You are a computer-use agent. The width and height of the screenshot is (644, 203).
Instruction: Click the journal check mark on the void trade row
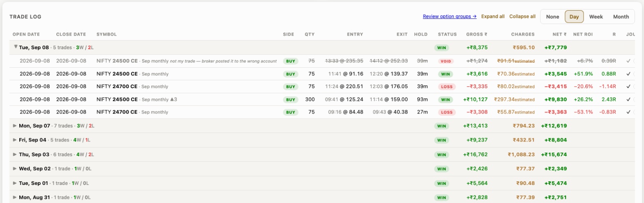628,61
